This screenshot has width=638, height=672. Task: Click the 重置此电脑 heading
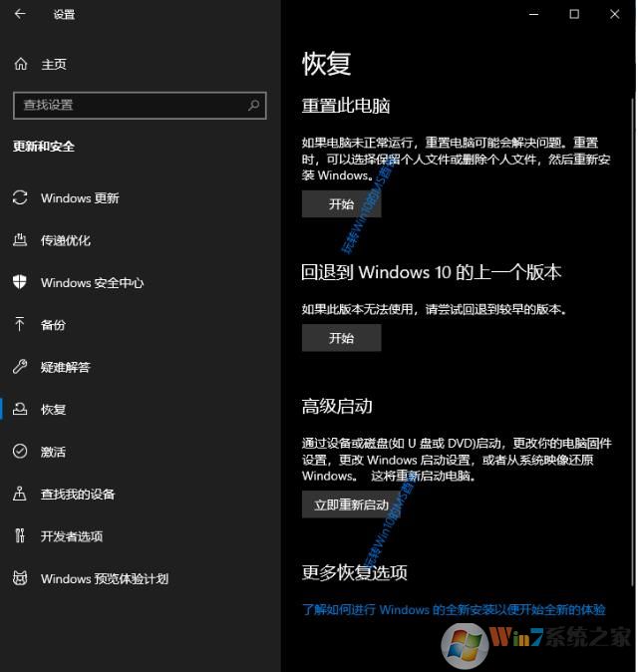pyautogui.click(x=346, y=106)
